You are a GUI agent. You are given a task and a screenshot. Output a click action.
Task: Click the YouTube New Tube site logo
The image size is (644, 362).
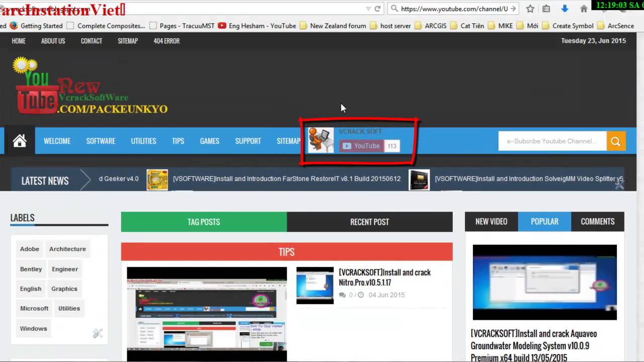coord(91,86)
